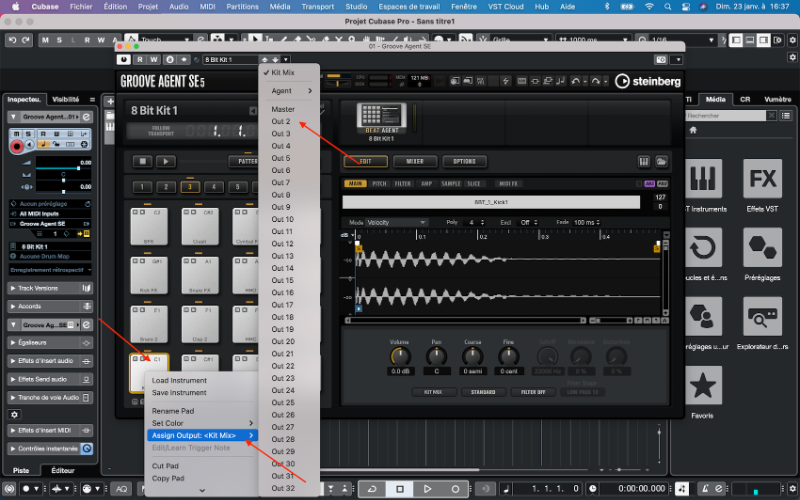Open Préréglages hexagon icon in Média
Viewport: 800px width, 500px height.
click(762, 247)
